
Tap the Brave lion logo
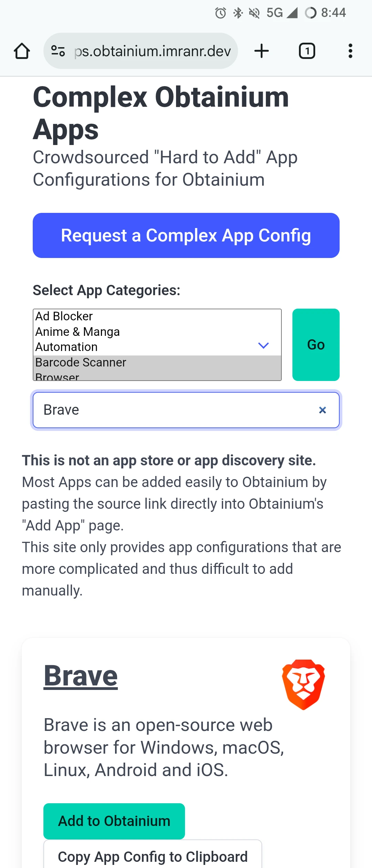303,684
